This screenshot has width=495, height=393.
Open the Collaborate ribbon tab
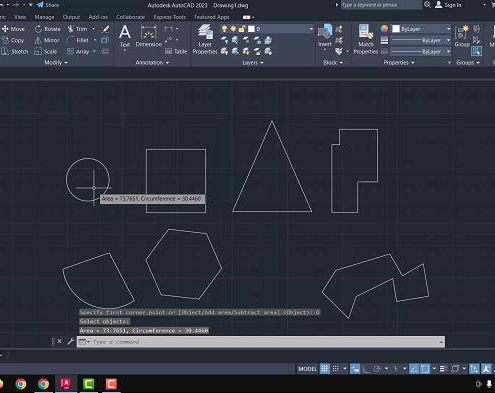[x=130, y=17]
